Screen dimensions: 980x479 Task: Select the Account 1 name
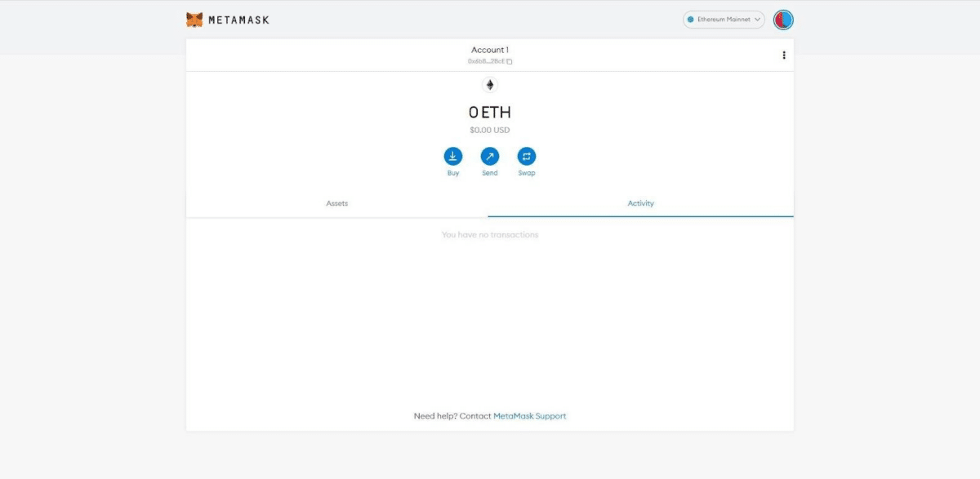pyautogui.click(x=490, y=50)
